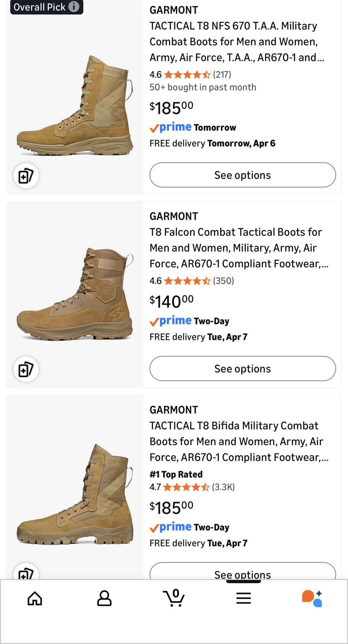The height and width of the screenshot is (644, 348).
Task: Add T8 Bifida boot to list icon
Action: pos(26,572)
